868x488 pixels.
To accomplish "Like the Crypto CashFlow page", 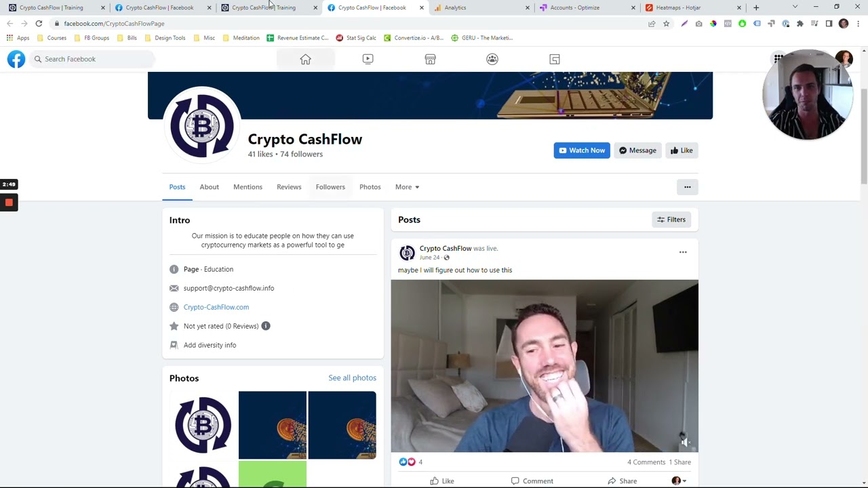I will [682, 150].
